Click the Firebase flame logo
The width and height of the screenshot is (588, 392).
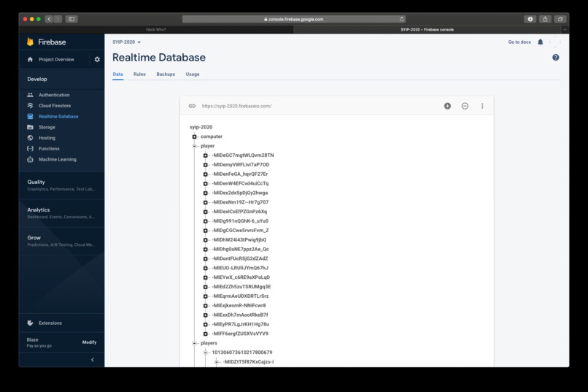coord(30,42)
